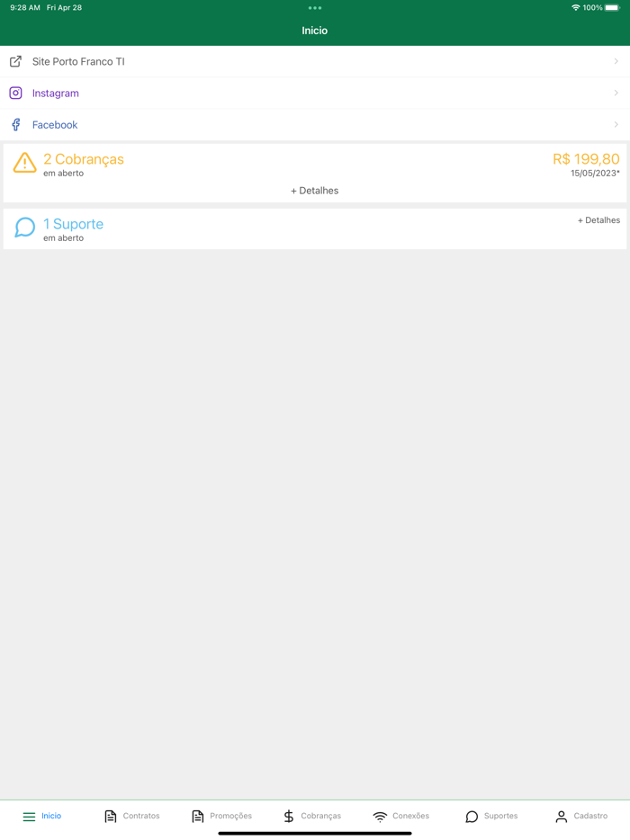Open the chevron on the Facebook row
This screenshot has width=630, height=840.
click(616, 125)
